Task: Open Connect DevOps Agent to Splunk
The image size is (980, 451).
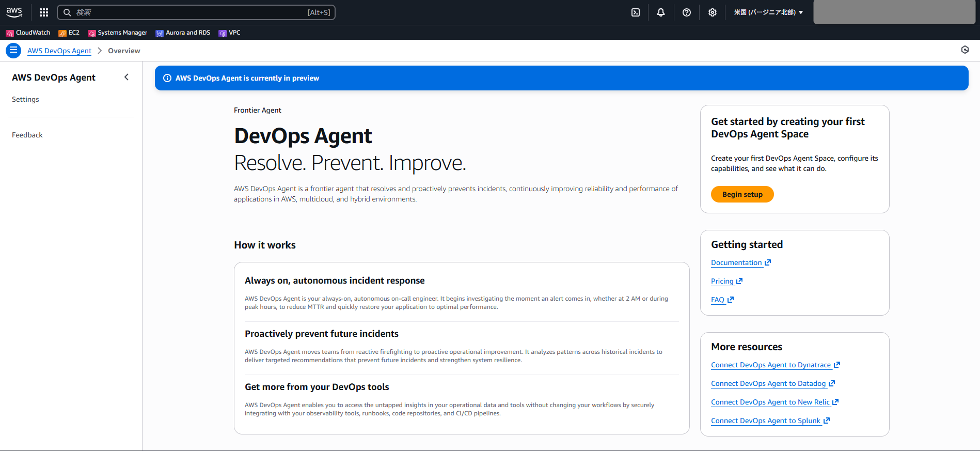Action: tap(766, 421)
